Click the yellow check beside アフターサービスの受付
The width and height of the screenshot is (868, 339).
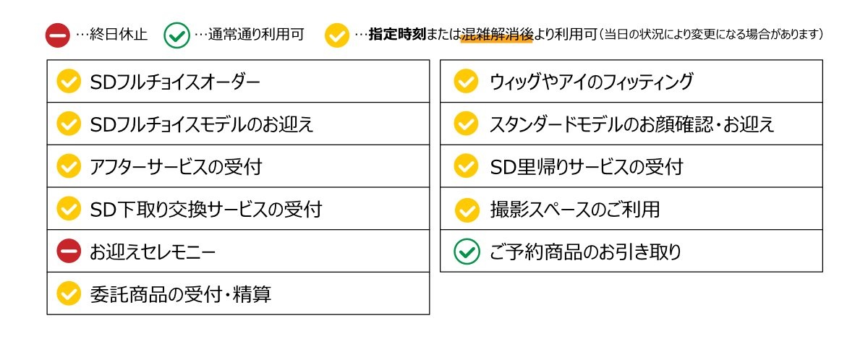69,167
